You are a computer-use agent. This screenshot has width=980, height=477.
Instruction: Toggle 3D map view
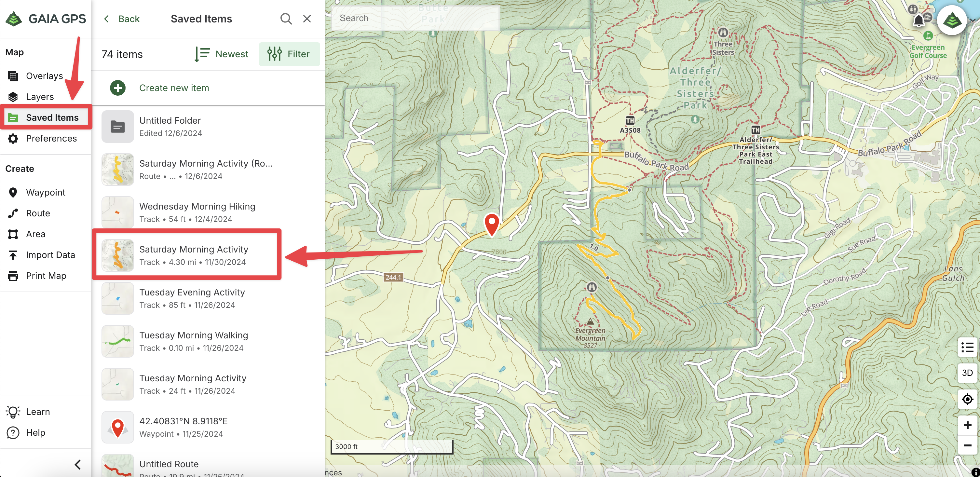[967, 373]
